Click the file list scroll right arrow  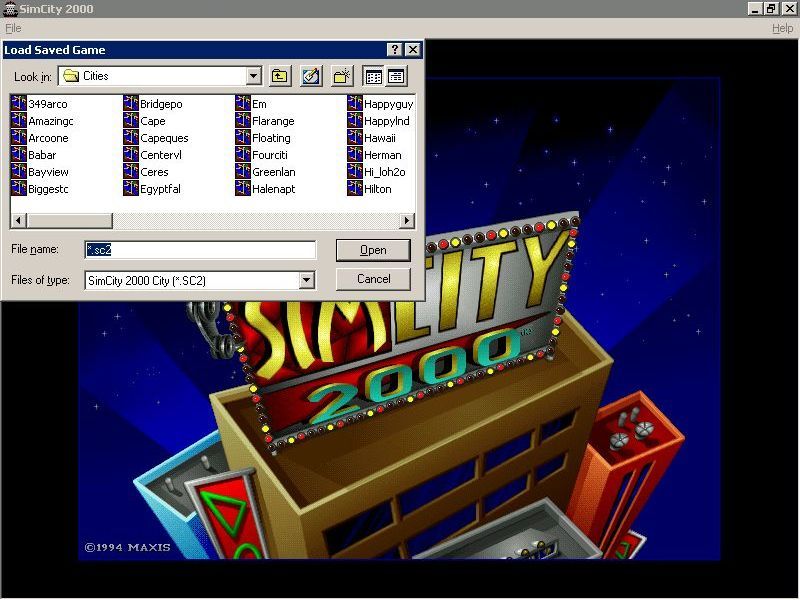coord(407,220)
